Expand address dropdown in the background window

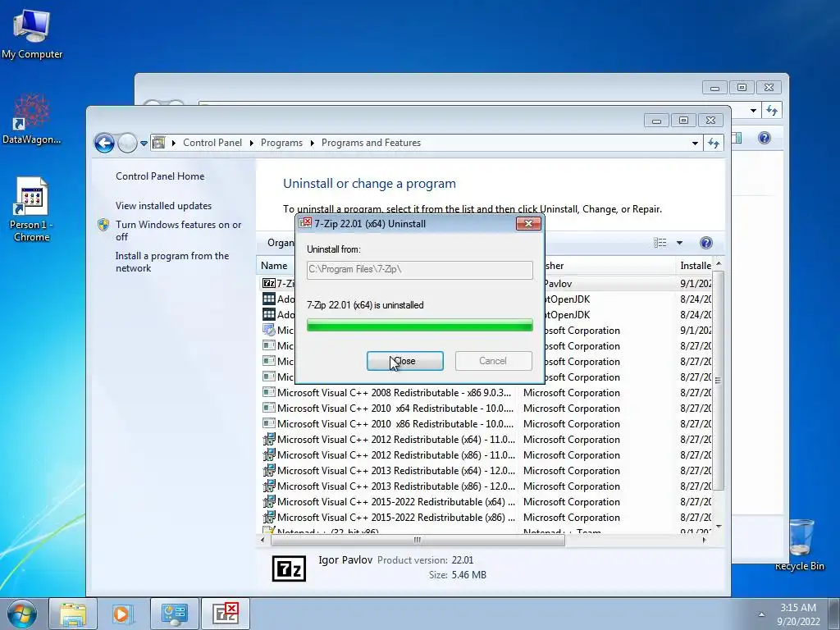tap(753, 111)
